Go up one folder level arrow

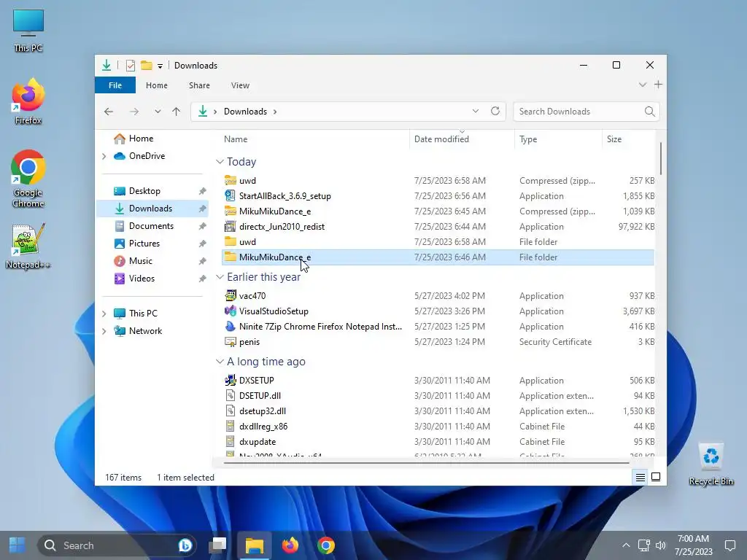pos(177,112)
